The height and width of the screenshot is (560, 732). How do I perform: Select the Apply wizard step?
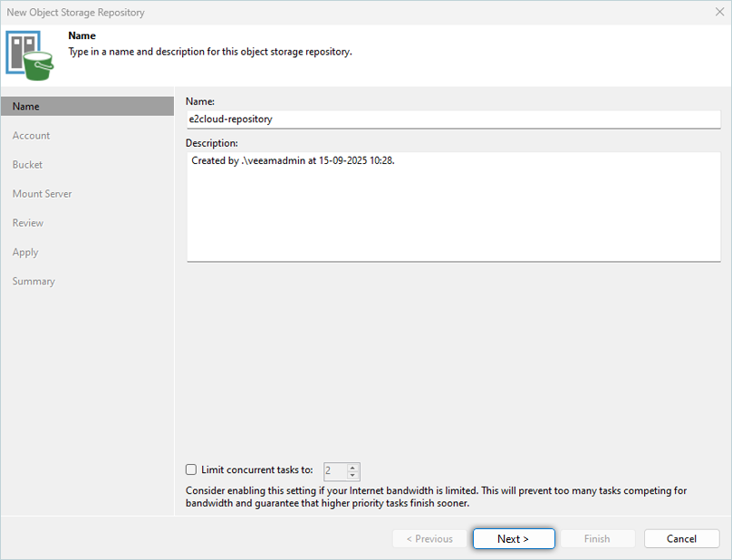point(25,252)
